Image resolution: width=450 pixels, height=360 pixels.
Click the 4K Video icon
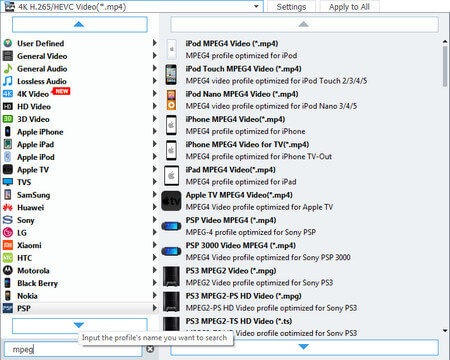pos(8,94)
